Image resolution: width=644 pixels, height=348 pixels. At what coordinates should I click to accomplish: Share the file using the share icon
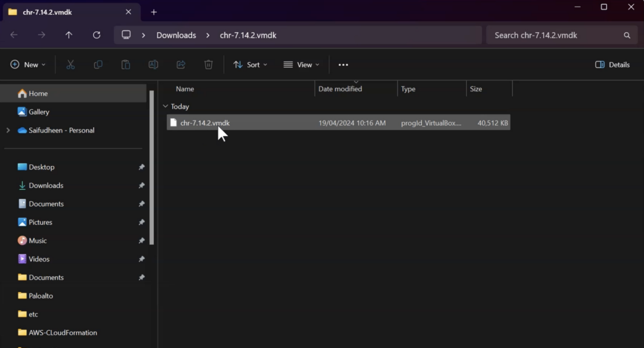click(x=181, y=64)
